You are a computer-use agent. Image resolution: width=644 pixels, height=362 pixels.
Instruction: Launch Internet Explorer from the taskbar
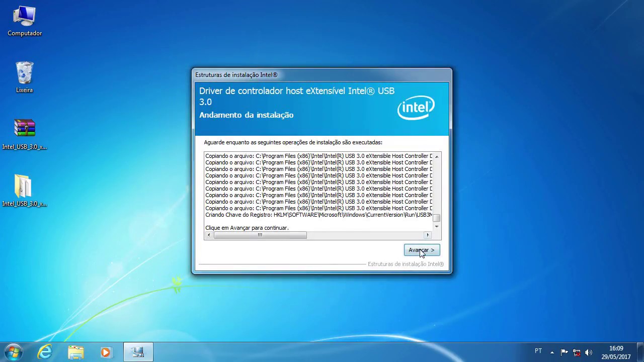45,352
